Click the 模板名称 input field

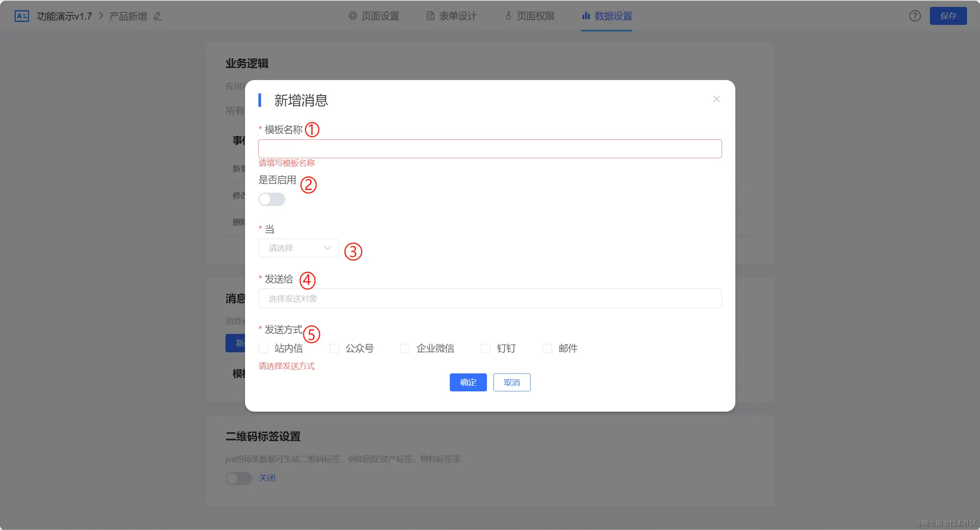[490, 149]
